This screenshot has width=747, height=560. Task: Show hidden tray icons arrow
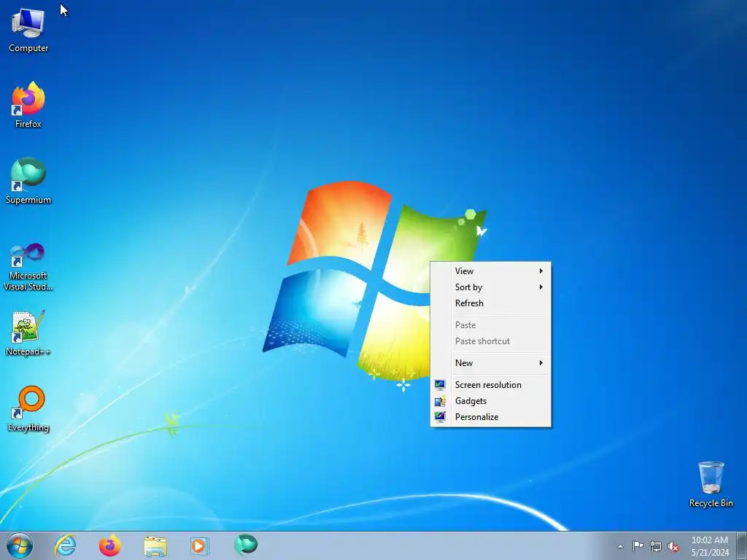tap(620, 547)
